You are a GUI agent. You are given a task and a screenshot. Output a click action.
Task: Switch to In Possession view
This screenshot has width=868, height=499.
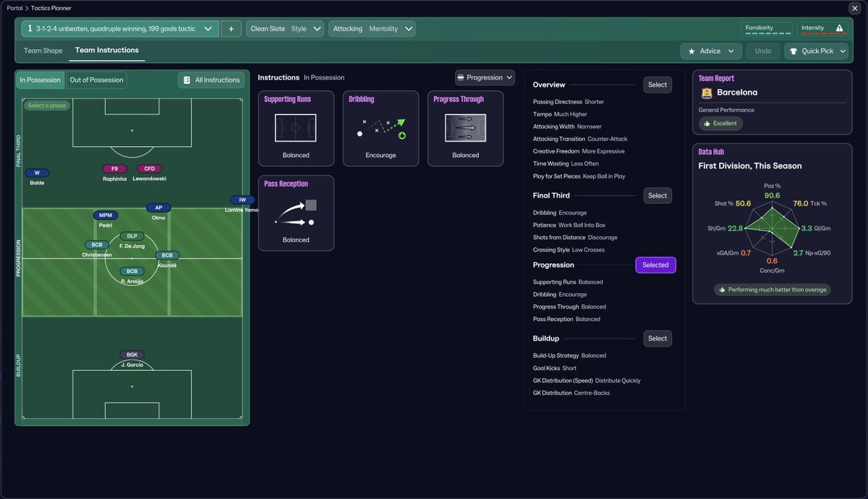point(41,80)
